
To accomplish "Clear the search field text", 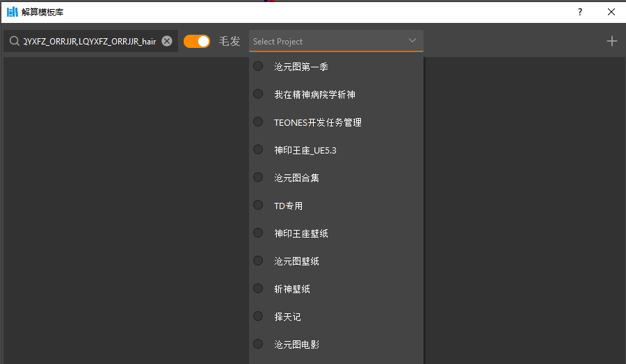I will click(x=167, y=41).
